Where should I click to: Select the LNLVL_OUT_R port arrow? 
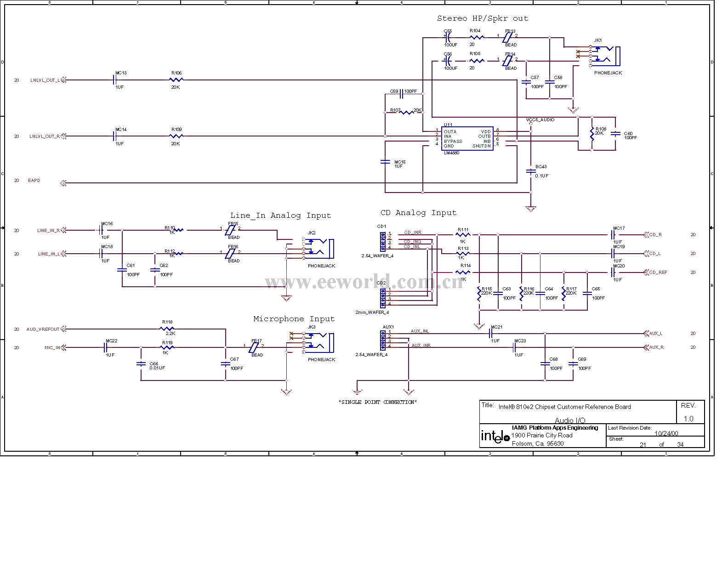pyautogui.click(x=63, y=136)
